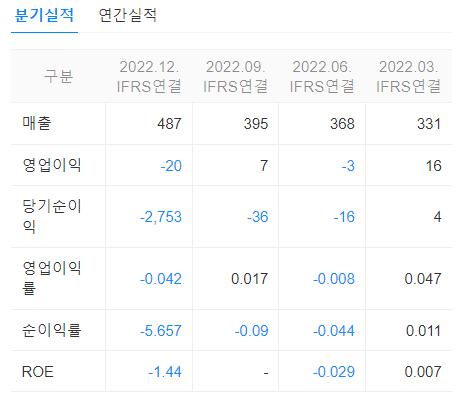Select net margin value -0.044
The width and height of the screenshot is (476, 412).
pyautogui.click(x=334, y=331)
